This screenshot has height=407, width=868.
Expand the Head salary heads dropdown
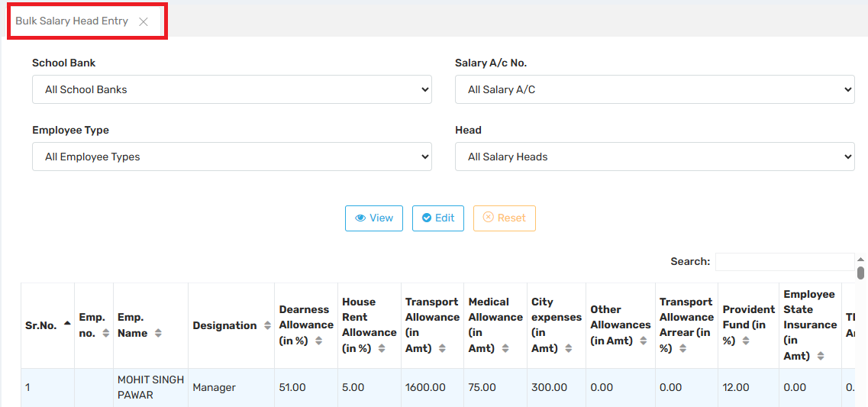654,157
